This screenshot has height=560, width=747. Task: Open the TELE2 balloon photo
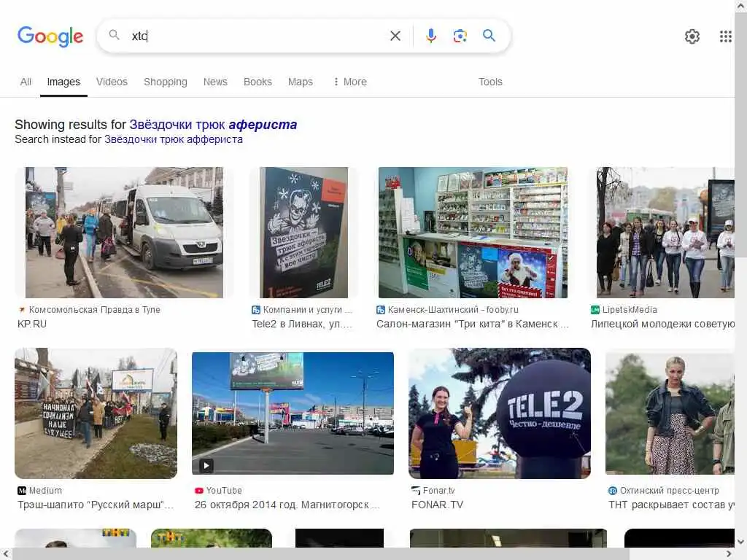tap(499, 413)
